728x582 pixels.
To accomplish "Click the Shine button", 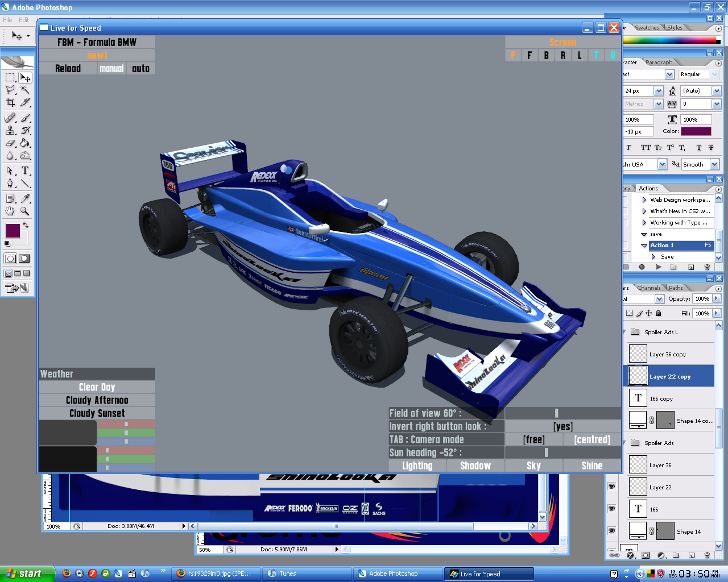I will pos(592,465).
